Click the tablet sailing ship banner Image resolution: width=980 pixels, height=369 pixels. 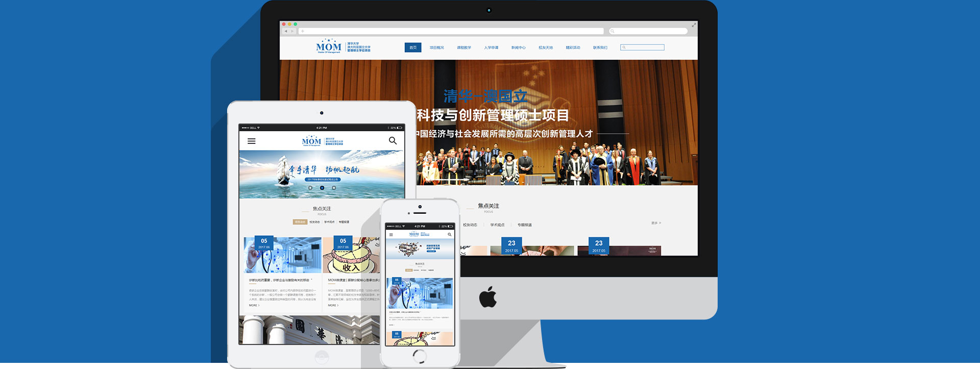click(x=322, y=174)
